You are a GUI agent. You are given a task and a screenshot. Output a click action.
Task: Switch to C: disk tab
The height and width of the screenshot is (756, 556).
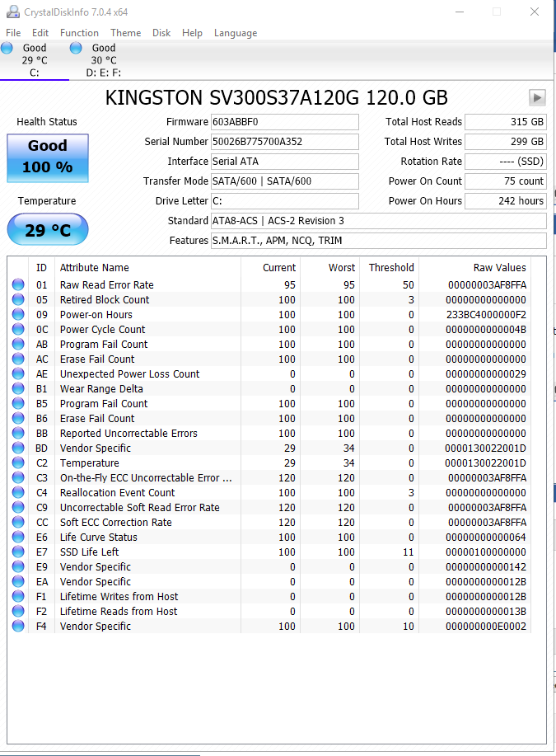(x=35, y=60)
